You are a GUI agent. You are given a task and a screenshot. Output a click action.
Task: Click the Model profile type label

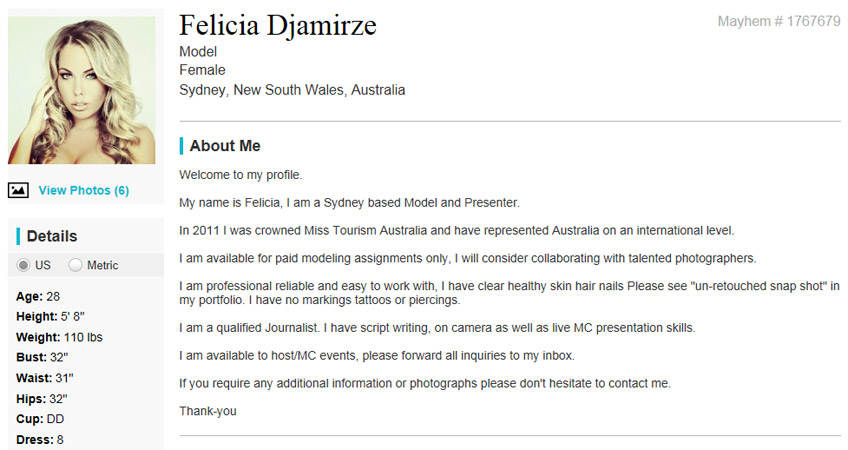point(198,52)
